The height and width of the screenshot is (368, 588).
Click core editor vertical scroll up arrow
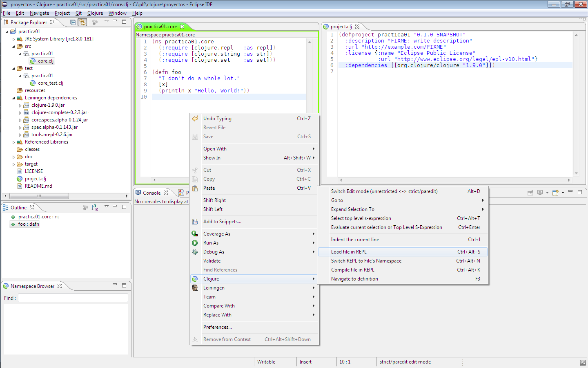click(310, 42)
